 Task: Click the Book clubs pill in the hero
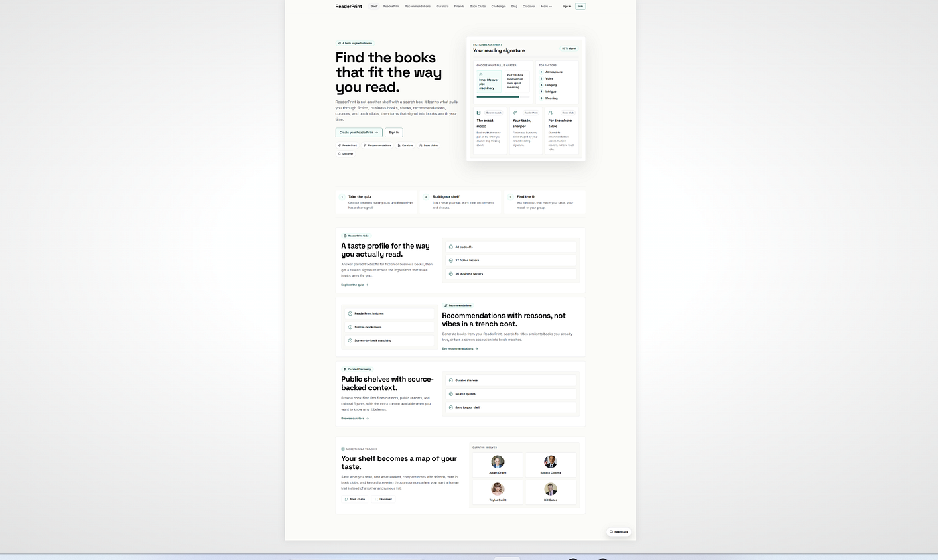[x=428, y=145]
